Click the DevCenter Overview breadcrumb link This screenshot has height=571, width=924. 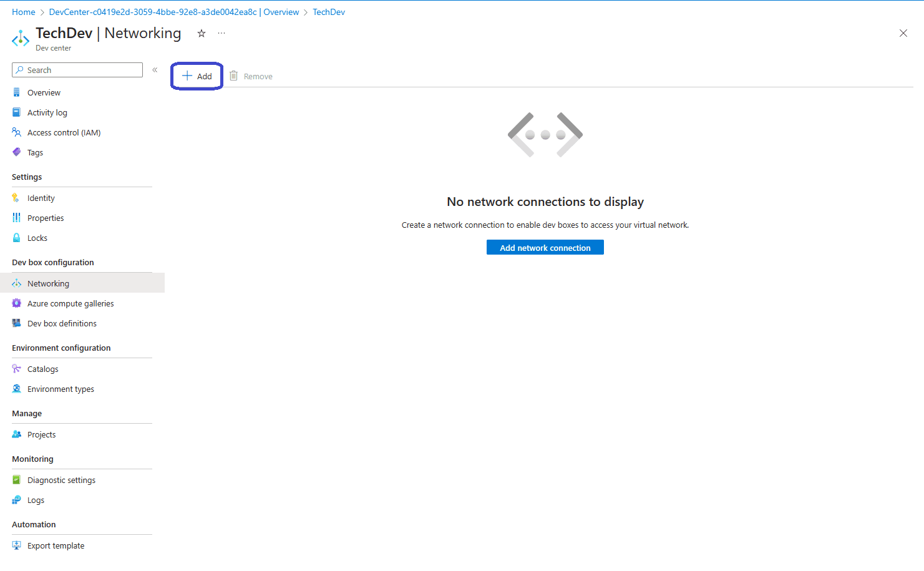174,12
